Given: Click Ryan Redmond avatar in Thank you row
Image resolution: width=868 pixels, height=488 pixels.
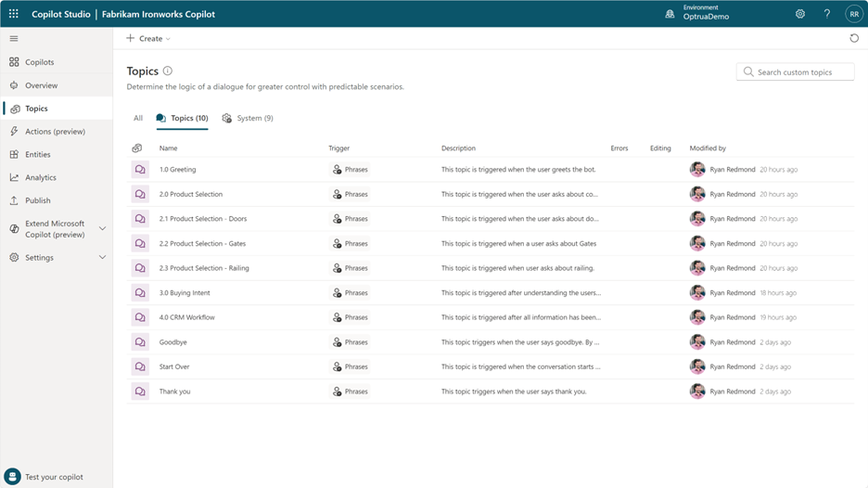Looking at the screenshot, I should (697, 392).
